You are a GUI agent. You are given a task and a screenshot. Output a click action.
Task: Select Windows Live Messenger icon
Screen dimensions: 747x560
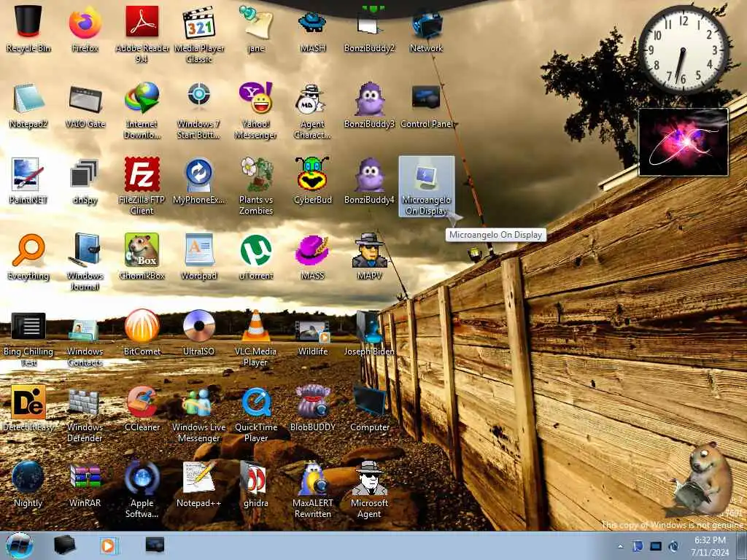199,413
